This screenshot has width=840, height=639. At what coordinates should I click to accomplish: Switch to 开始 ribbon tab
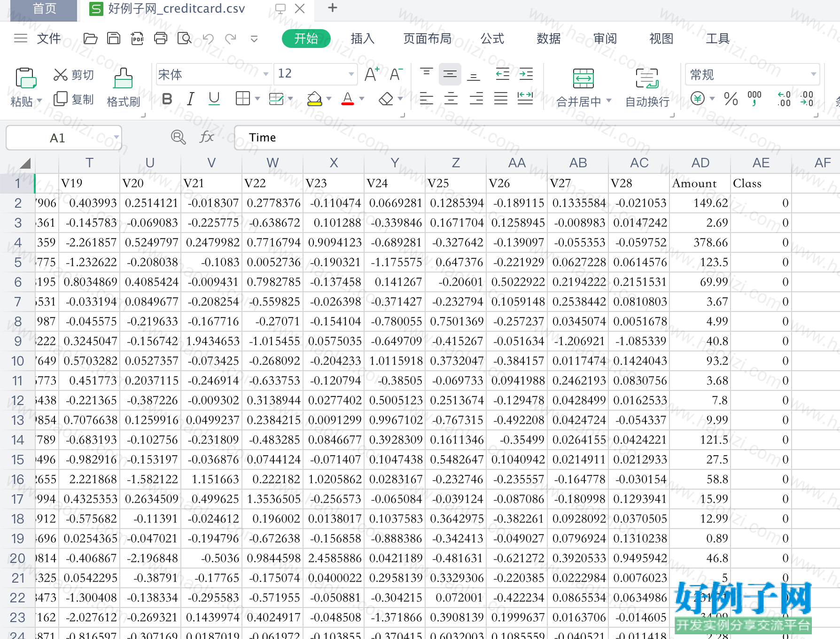[306, 39]
